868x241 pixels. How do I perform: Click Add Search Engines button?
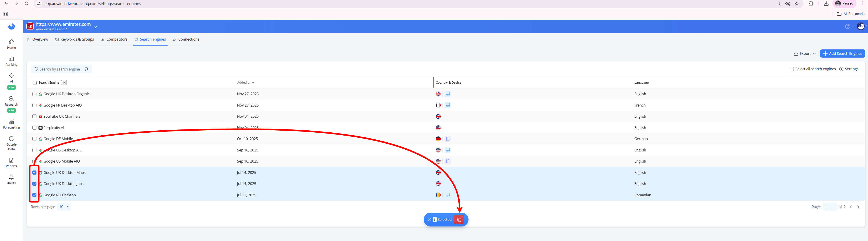pyautogui.click(x=842, y=53)
